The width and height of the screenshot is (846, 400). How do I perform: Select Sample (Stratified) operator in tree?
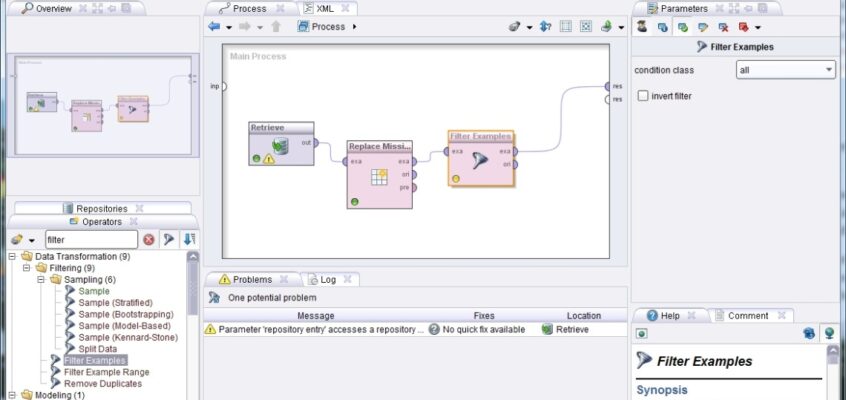tap(115, 303)
